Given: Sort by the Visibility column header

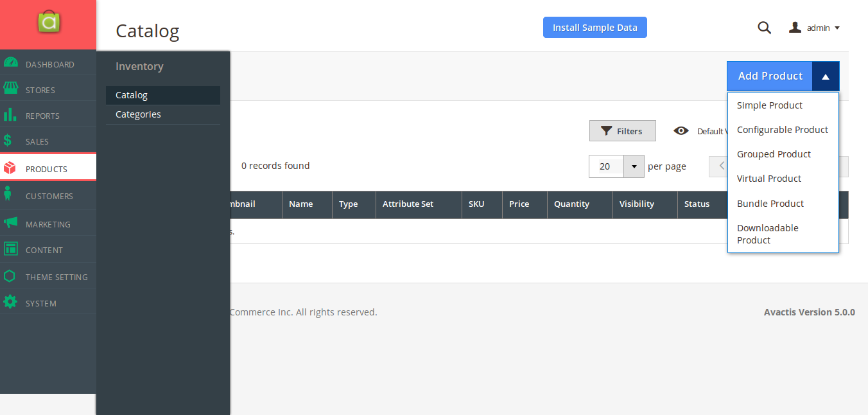Looking at the screenshot, I should tap(645, 204).
